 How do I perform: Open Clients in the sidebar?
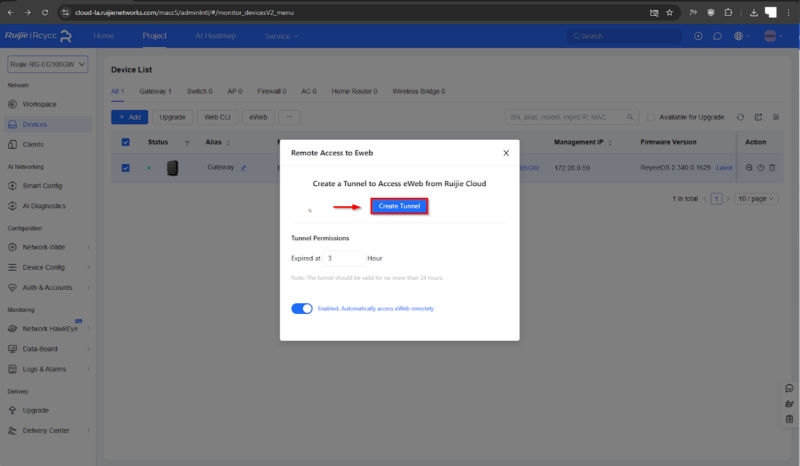33,144
